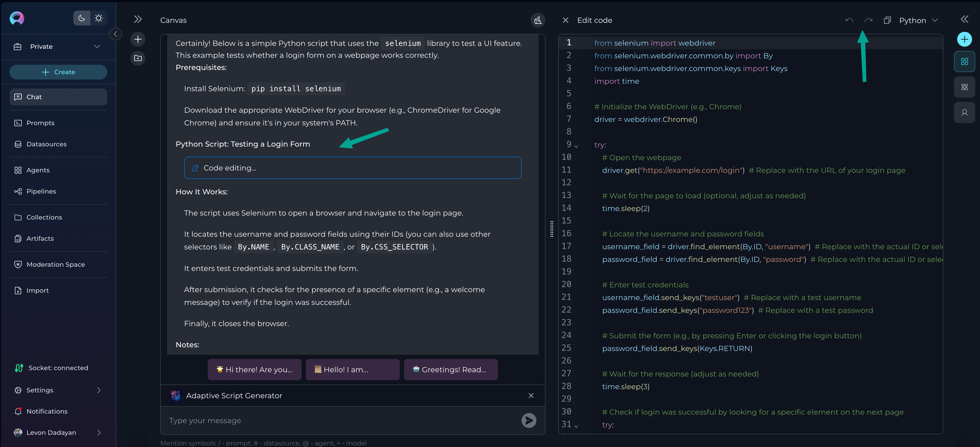Screen dimensions: 980x447
Task: Click the panel resize drag handle
Action: click(552, 229)
